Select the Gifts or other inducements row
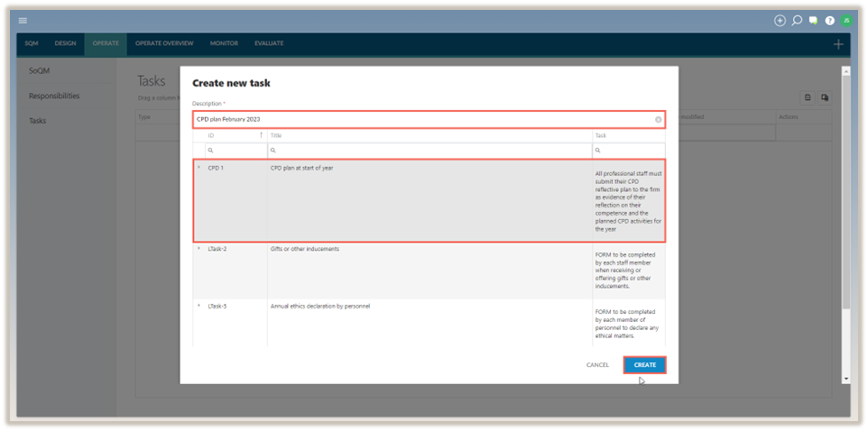The width and height of the screenshot is (868, 431). tap(429, 271)
